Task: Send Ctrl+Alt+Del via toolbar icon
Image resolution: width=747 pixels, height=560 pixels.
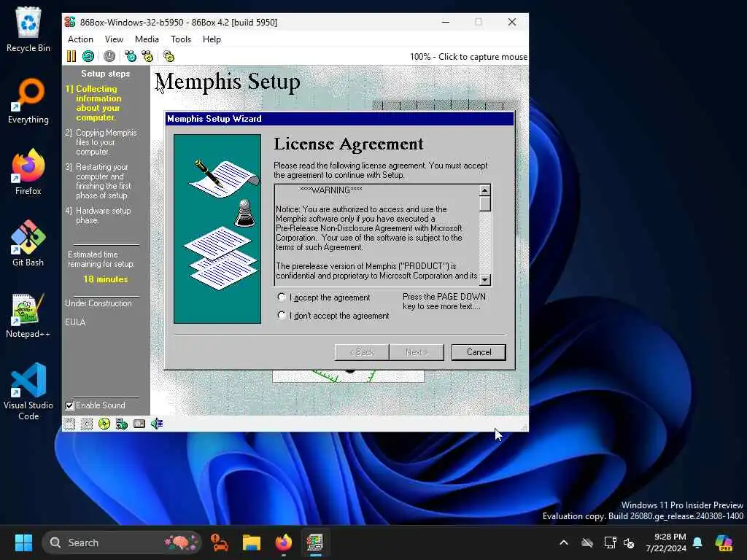Action: tap(131, 56)
